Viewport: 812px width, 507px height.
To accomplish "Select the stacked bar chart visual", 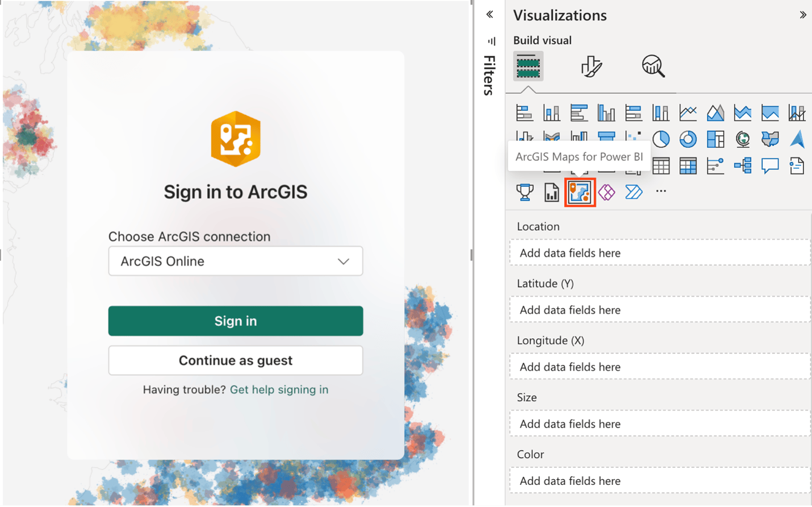I will 524,112.
